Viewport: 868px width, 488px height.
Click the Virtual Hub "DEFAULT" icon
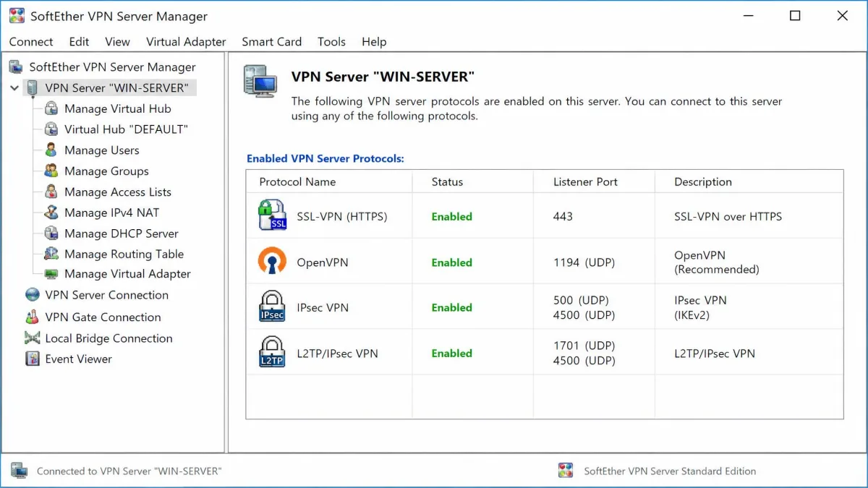click(x=51, y=129)
